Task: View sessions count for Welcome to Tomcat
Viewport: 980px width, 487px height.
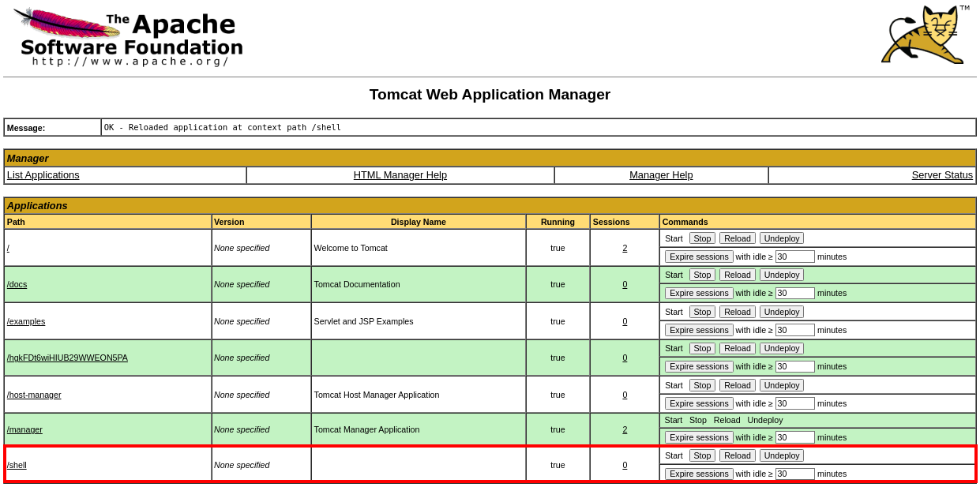Action: click(x=625, y=248)
